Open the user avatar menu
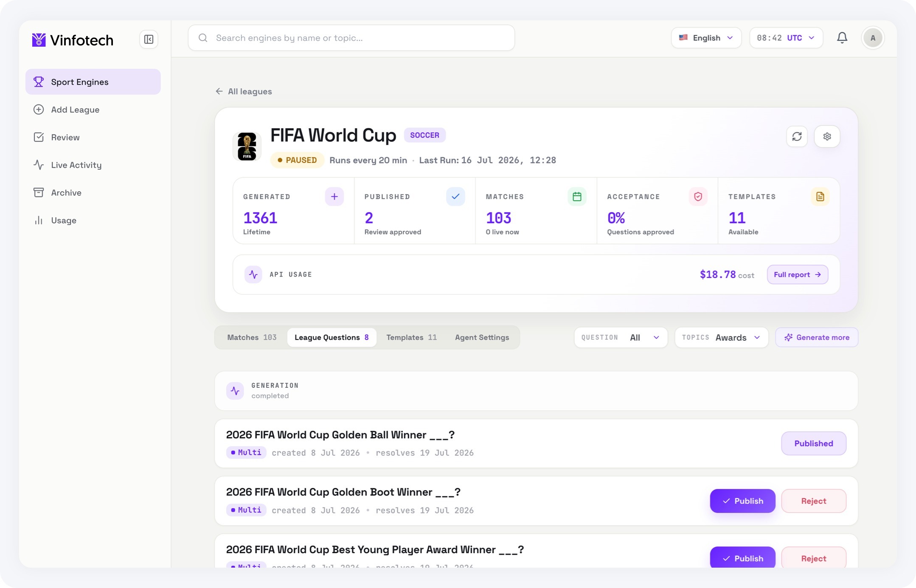 [873, 38]
